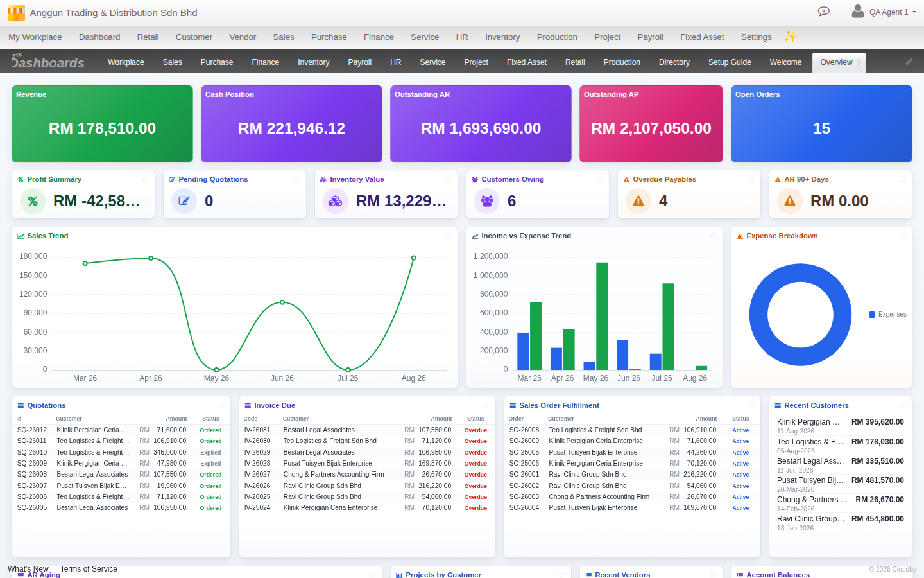The width and height of the screenshot is (924, 578).
Task: Click the blue expense donut ring
Action: tap(757, 315)
